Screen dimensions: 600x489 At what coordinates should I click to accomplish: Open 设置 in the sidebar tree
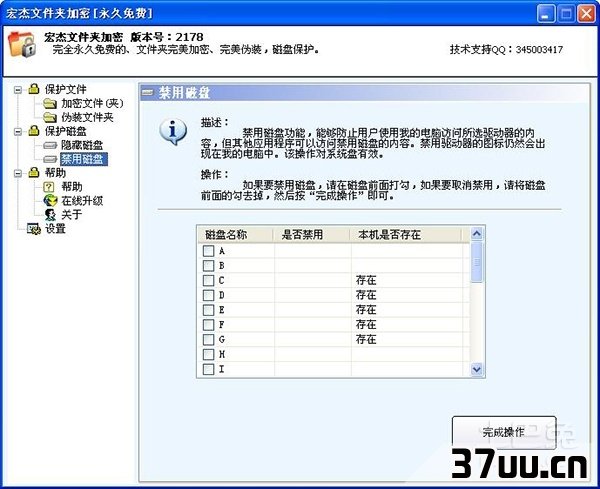[x=55, y=229]
